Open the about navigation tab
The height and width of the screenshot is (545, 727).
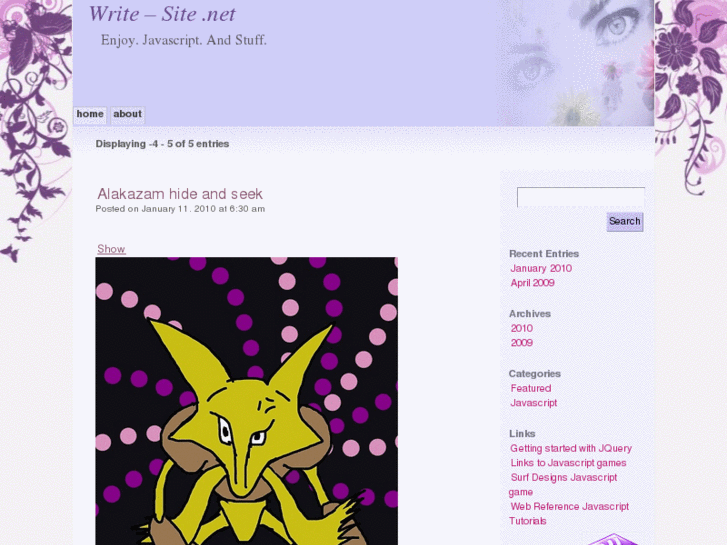pos(128,115)
